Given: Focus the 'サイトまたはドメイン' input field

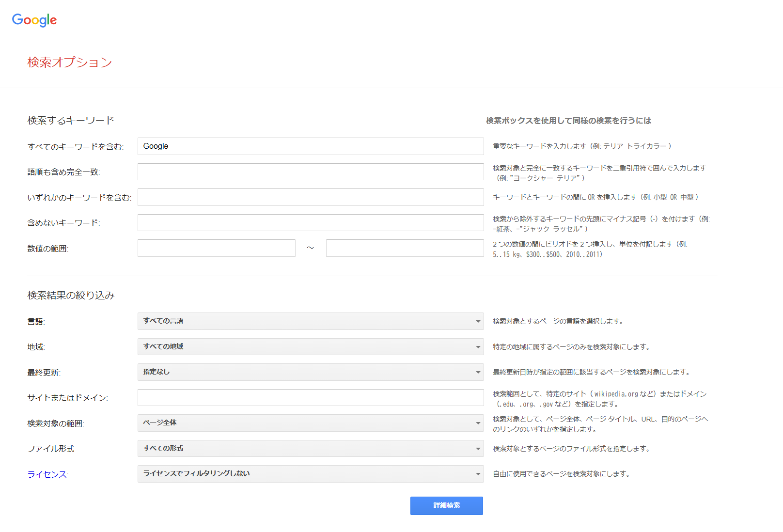Looking at the screenshot, I should coord(311,398).
